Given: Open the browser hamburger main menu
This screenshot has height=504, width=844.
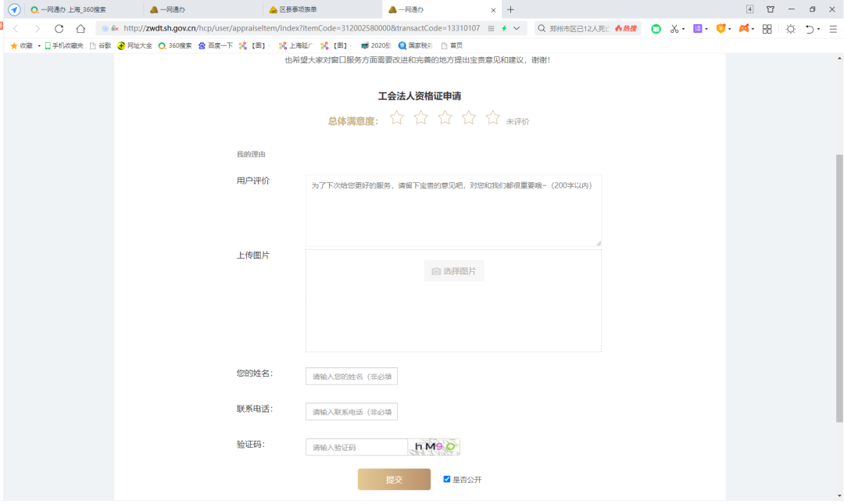Looking at the screenshot, I should pos(833,29).
